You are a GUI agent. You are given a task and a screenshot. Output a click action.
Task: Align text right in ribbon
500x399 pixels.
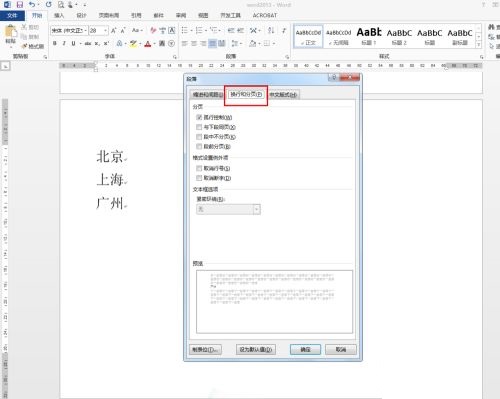(x=203, y=43)
